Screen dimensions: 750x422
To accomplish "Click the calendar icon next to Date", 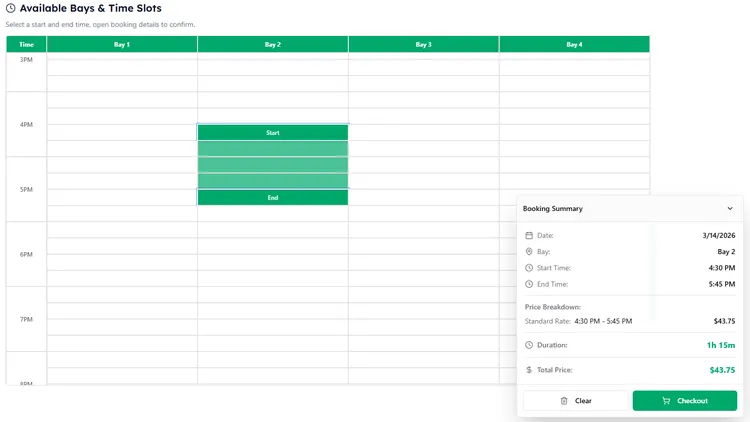I will pyautogui.click(x=529, y=235).
